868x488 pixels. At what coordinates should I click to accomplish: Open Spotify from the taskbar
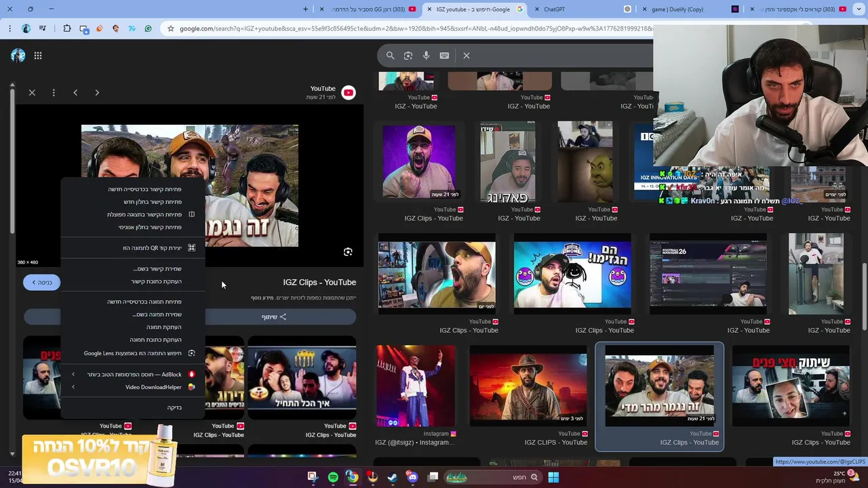(x=333, y=477)
